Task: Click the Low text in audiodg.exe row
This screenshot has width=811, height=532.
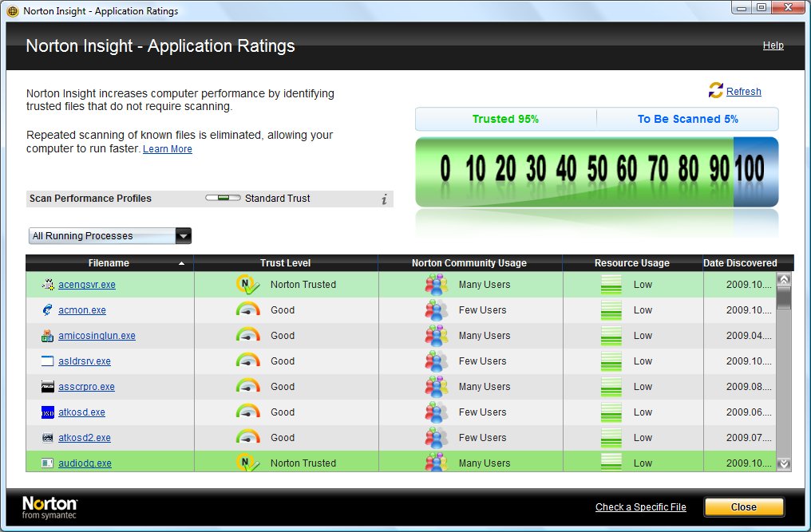Action: tap(643, 463)
